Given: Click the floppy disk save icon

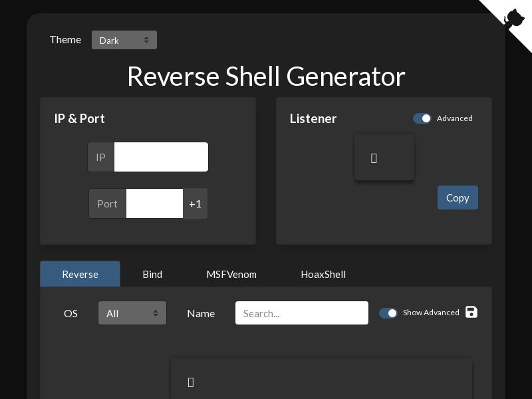Looking at the screenshot, I should pyautogui.click(x=471, y=312).
